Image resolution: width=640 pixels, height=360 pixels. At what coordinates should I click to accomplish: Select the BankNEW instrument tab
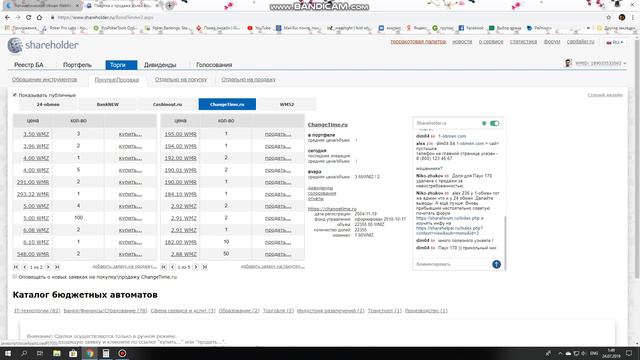(108, 104)
